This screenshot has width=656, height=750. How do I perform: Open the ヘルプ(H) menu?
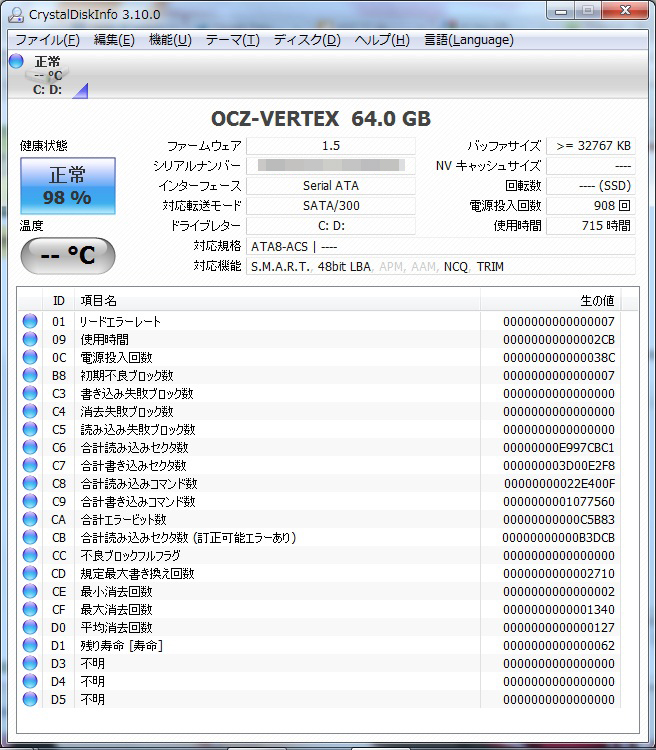point(382,40)
